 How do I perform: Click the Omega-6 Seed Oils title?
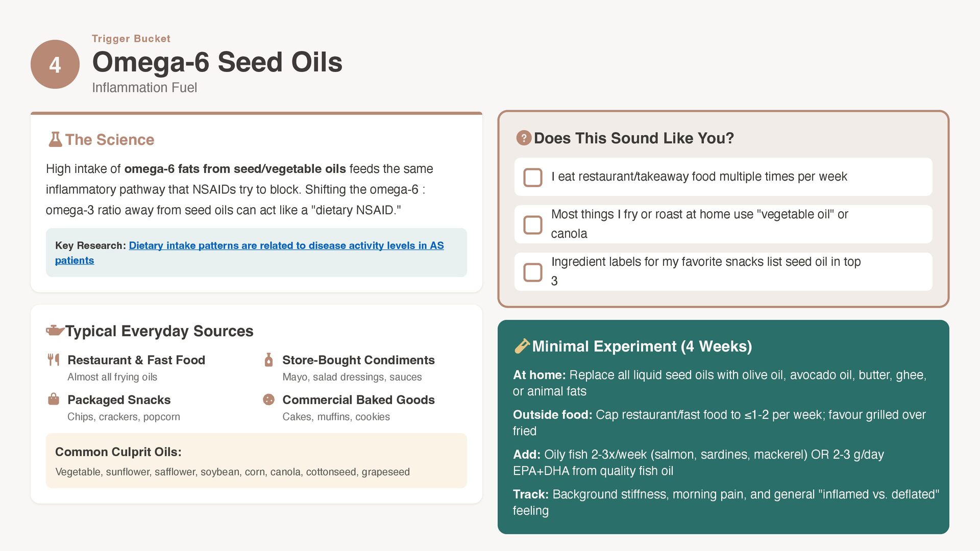click(217, 62)
